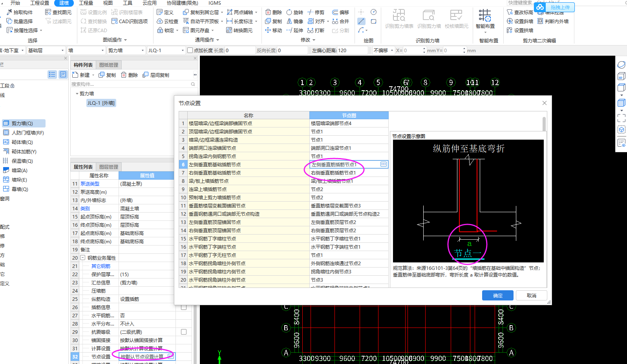
Task: Switch to the 图层管理 tab
Action: [109, 167]
